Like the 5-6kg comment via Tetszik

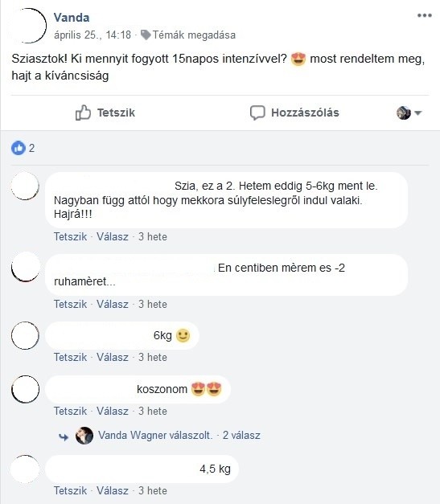(x=70, y=236)
